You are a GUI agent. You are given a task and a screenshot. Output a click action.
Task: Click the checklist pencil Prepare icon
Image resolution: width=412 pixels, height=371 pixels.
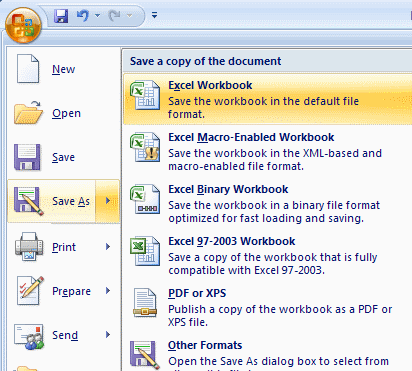[30, 290]
